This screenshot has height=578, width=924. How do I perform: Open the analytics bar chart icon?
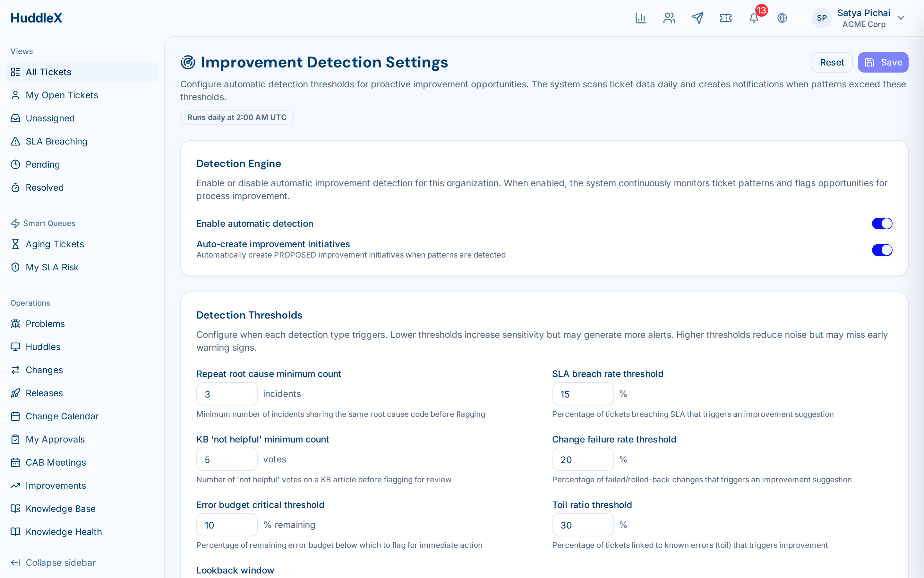pyautogui.click(x=641, y=18)
